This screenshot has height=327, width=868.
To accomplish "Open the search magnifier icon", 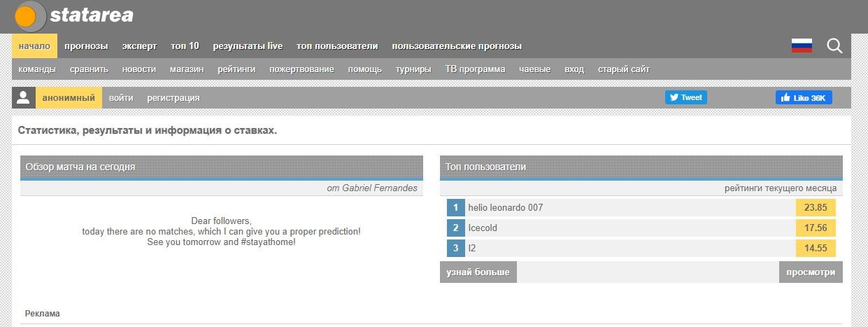I will tap(834, 46).
